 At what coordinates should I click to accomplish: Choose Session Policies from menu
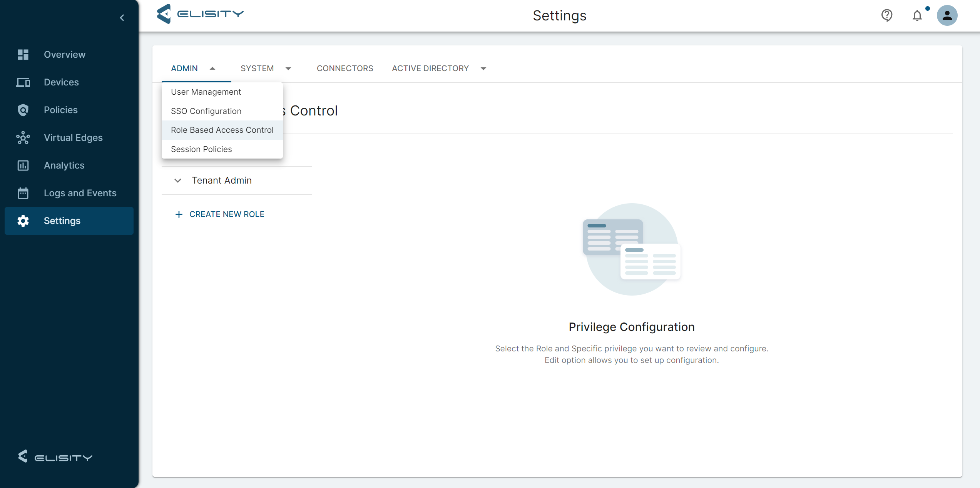pyautogui.click(x=201, y=149)
